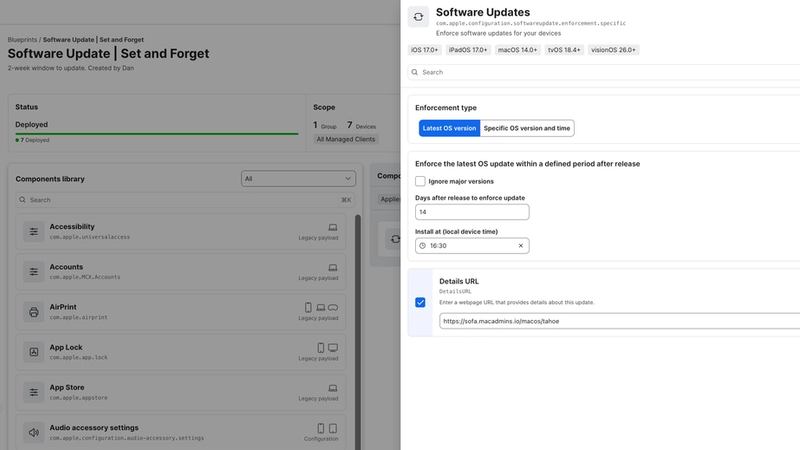This screenshot has height=450, width=800.
Task: Click the Software Updates sync icon in header
Action: point(418,17)
